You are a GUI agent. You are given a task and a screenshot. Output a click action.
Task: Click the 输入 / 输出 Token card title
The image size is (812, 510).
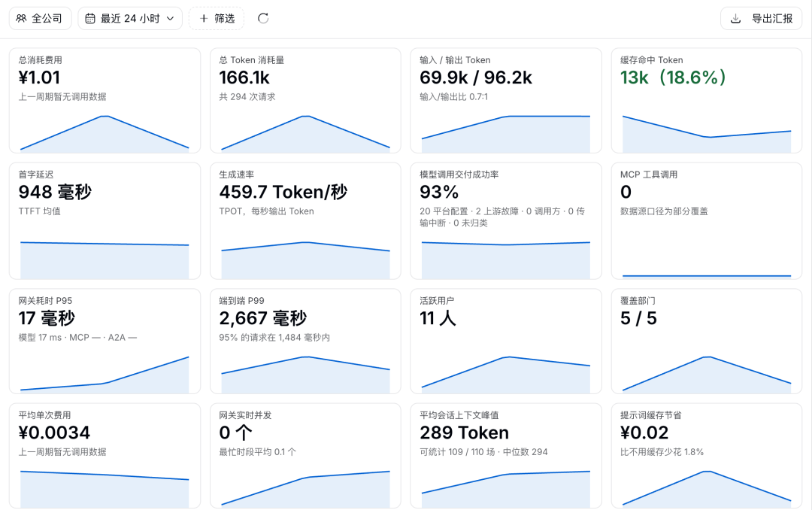pyautogui.click(x=455, y=60)
